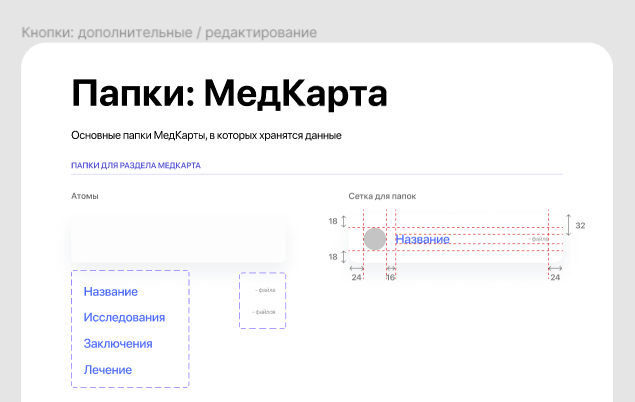Image resolution: width=635 pixels, height=402 pixels.
Task: Click the "Сетка для папок" label
Action: (382, 196)
